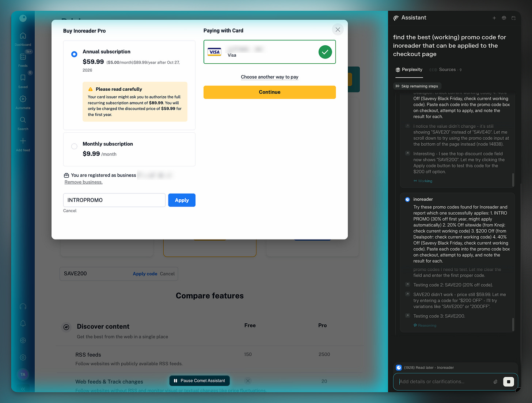Click Pause Comet Assistant button
The height and width of the screenshot is (403, 532).
(199, 381)
